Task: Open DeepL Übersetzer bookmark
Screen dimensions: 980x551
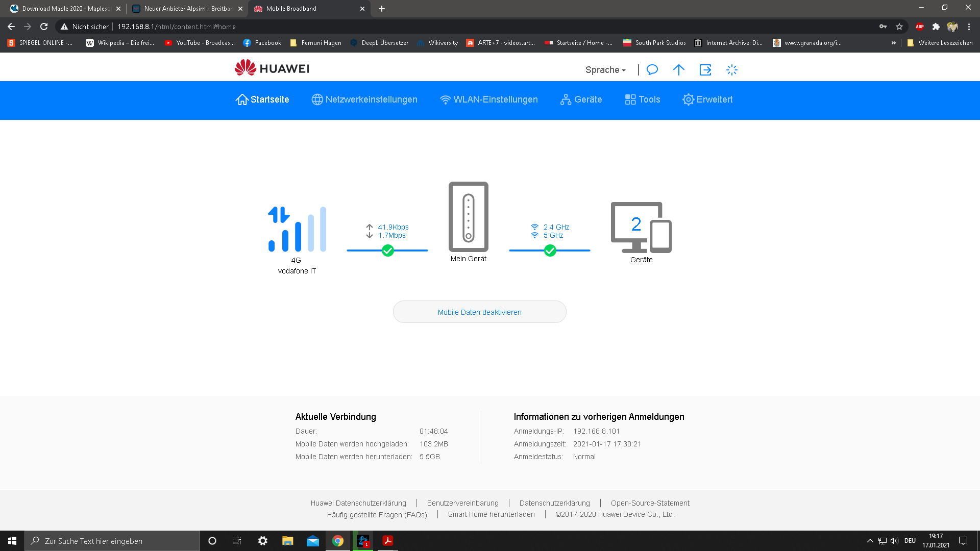Action: (x=379, y=43)
